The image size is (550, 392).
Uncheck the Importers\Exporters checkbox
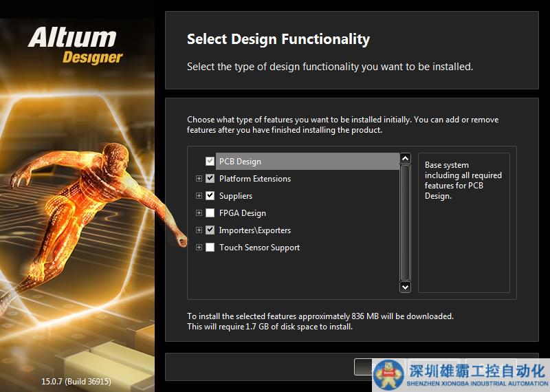click(x=210, y=230)
